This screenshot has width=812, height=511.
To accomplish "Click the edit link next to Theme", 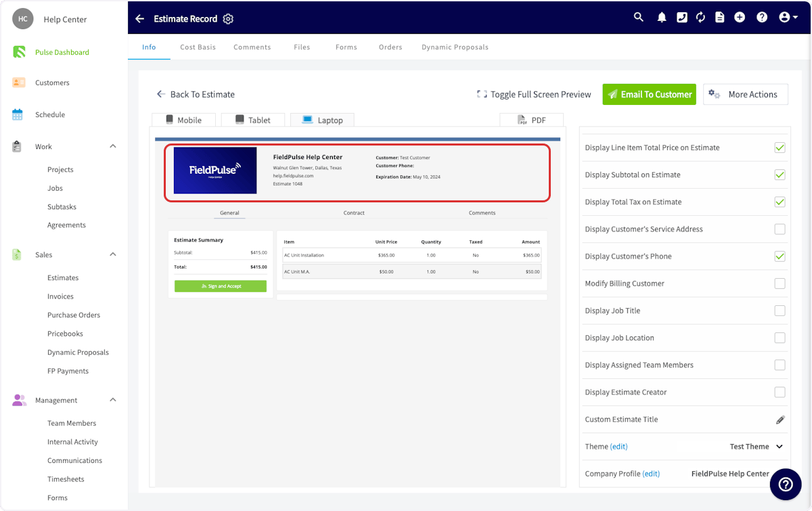I will 618,447.
